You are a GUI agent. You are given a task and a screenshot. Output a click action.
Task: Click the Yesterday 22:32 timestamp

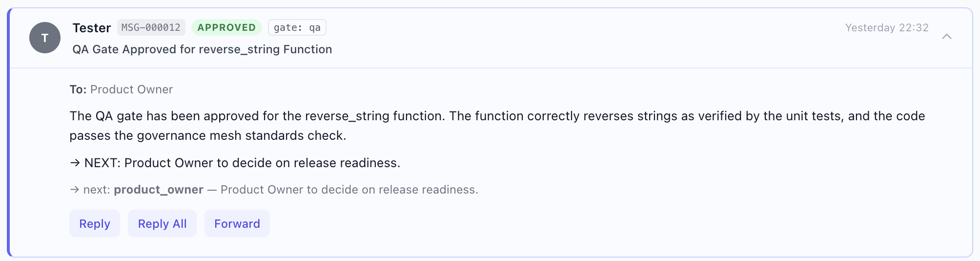(x=887, y=28)
